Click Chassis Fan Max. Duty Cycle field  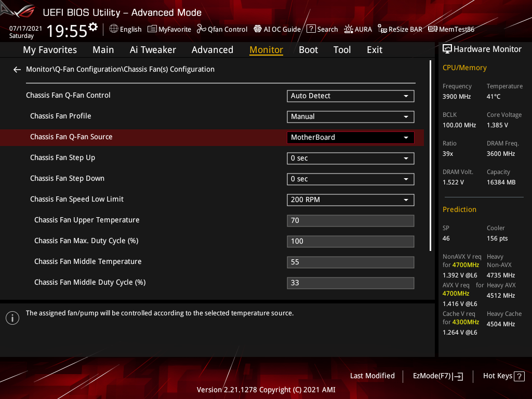351,241
